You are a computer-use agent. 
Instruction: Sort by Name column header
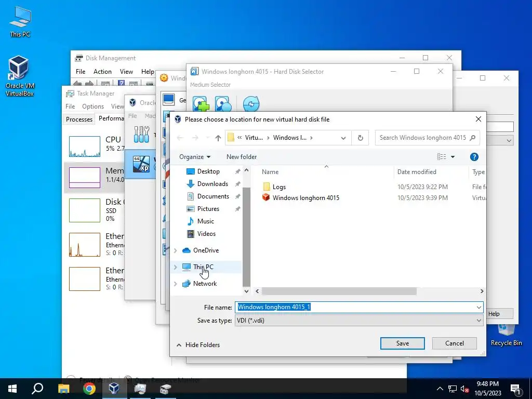[x=270, y=172]
